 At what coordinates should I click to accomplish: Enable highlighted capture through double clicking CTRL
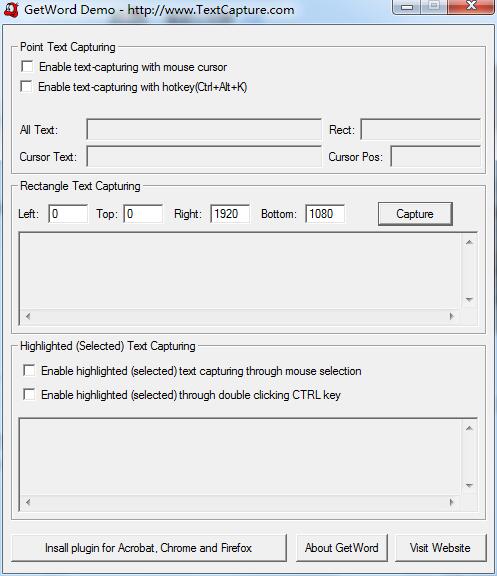29,395
